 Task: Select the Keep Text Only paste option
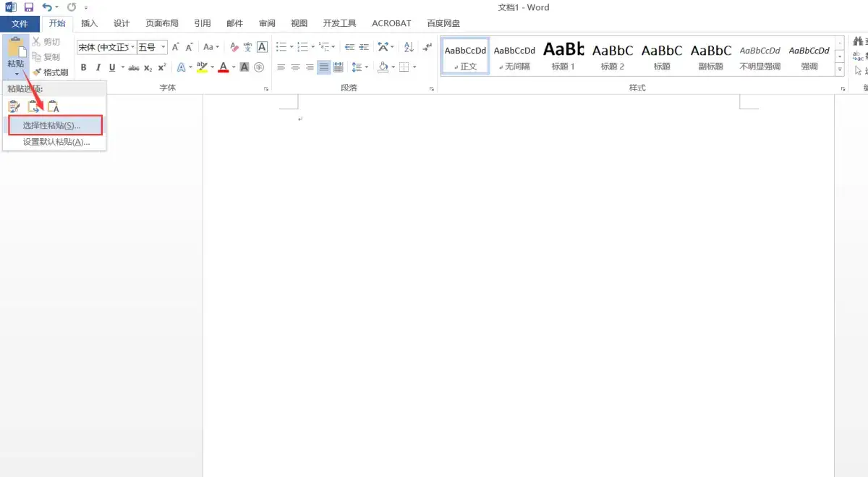(x=53, y=107)
